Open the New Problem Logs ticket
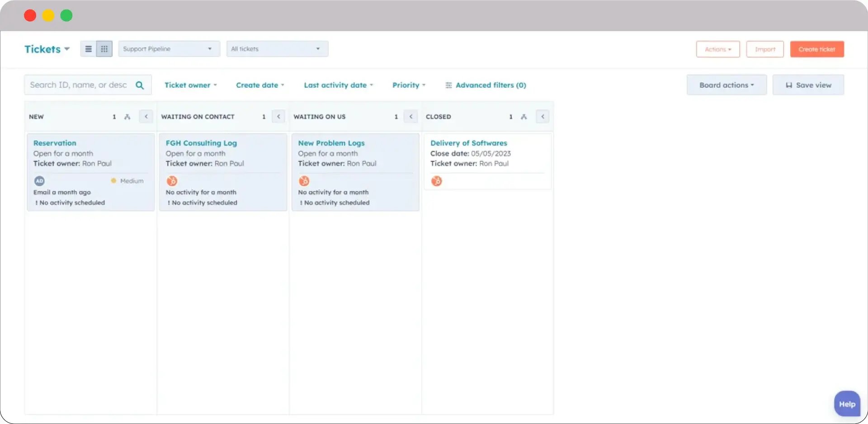The height and width of the screenshot is (424, 868). pos(331,143)
